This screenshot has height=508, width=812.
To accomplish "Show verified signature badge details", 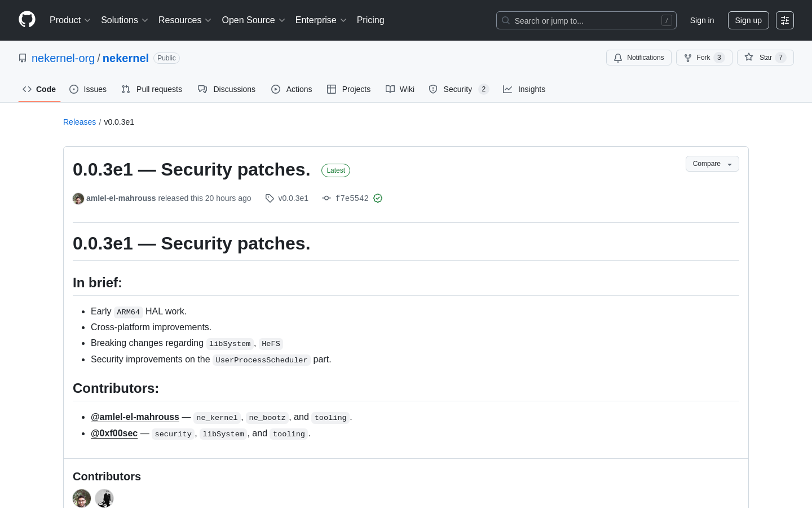I will pos(378,198).
